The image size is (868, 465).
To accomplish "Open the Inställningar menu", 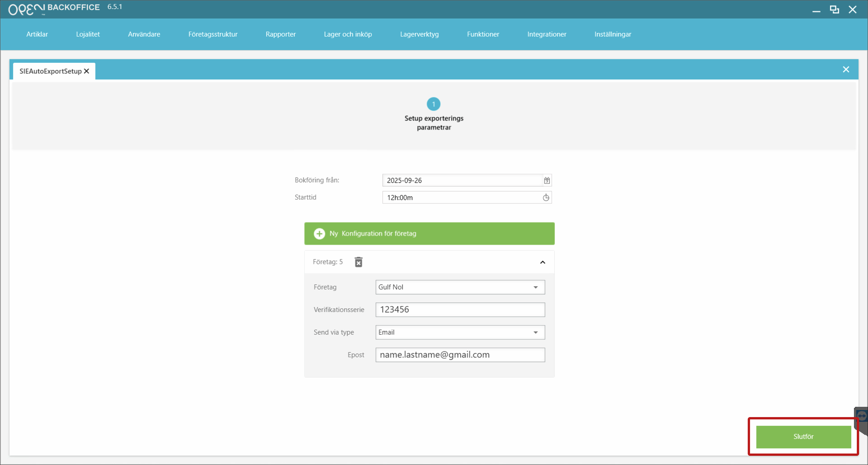I will click(612, 34).
